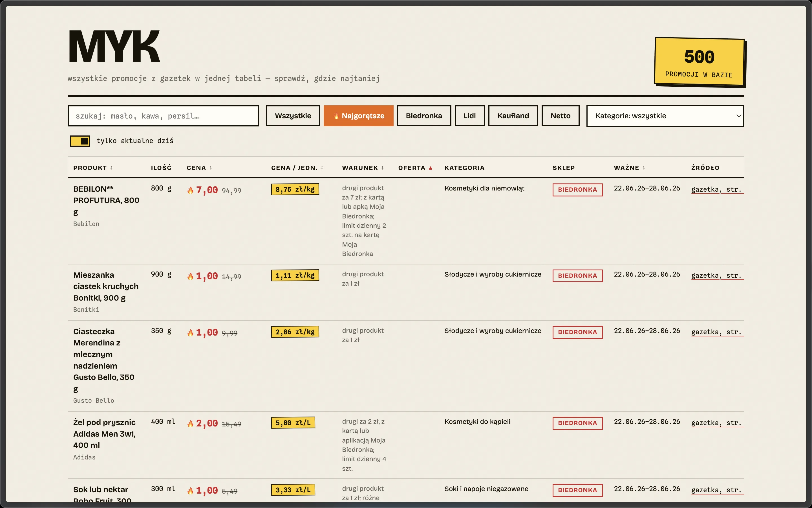Click sort arrows icon next to CENA / JEDN.
This screenshot has height=508, width=812.
322,168
